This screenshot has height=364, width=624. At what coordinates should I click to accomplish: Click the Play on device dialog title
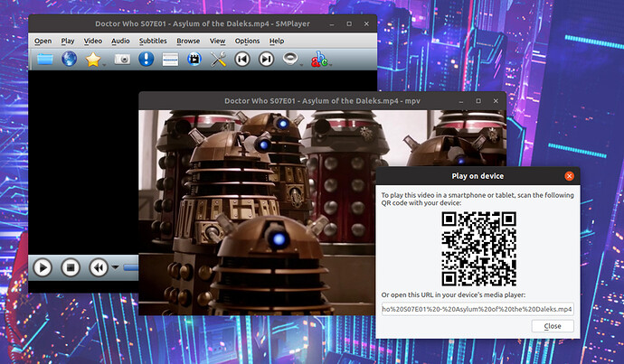(x=477, y=176)
